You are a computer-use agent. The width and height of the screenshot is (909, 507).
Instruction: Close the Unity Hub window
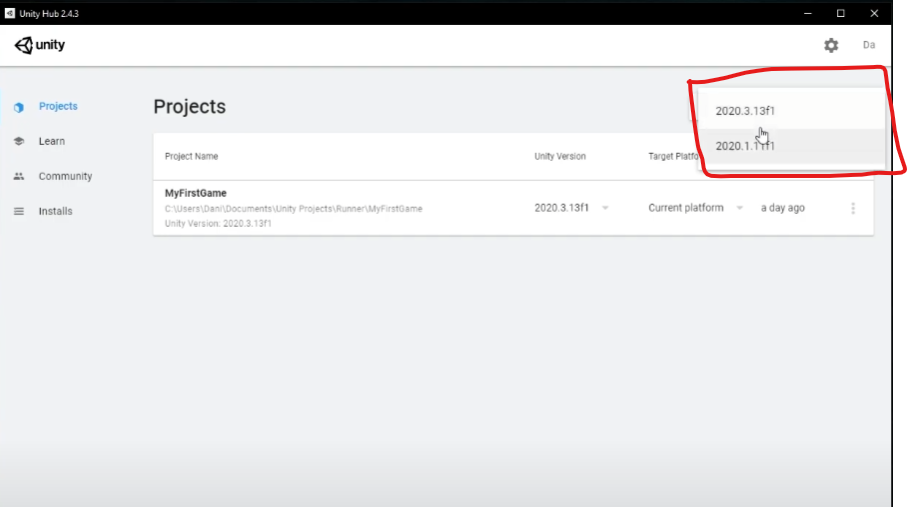point(875,12)
